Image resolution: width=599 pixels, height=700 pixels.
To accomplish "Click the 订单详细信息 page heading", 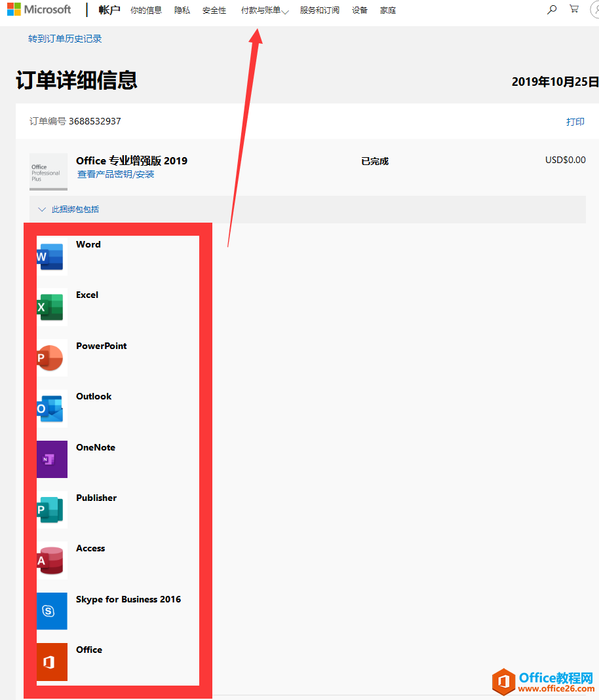I will pos(77,81).
